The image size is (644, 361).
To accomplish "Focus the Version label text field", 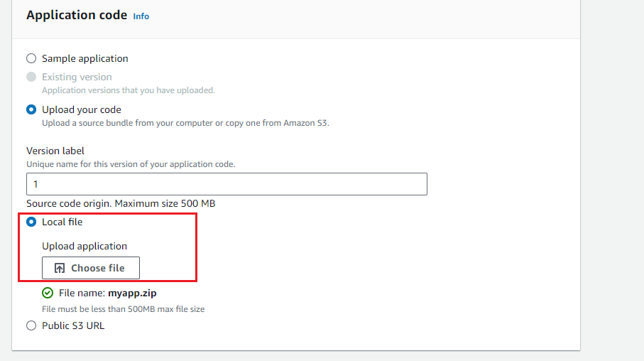I will tap(227, 184).
